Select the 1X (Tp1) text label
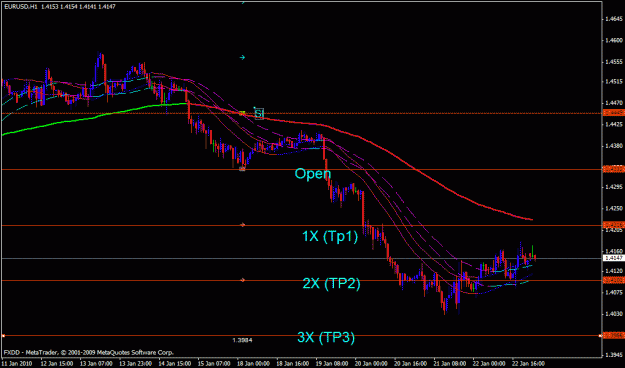 click(330, 236)
